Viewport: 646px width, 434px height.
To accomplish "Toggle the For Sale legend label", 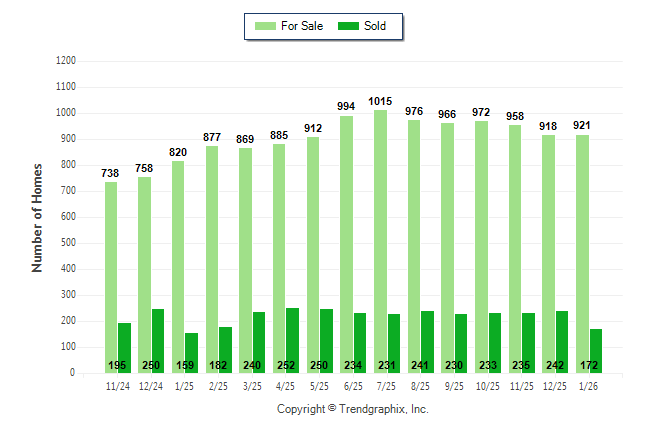I will coord(304,26).
